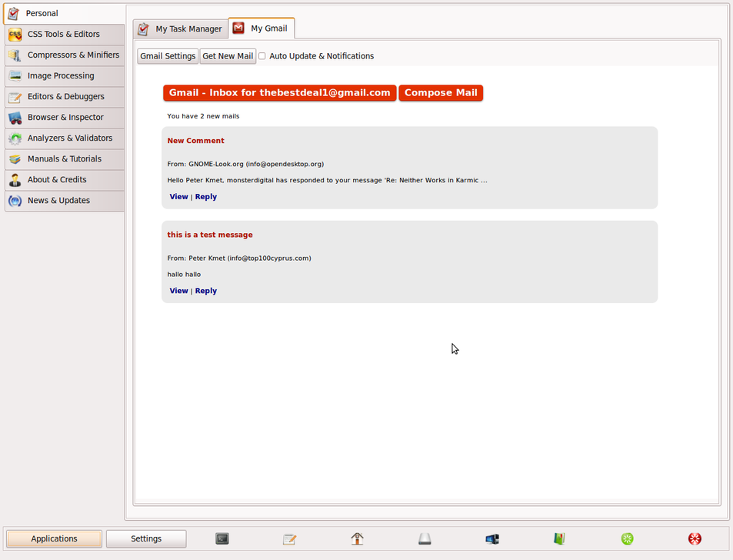This screenshot has height=560, width=733.
Task: Click the Analyzers & Validators gear icon
Action: tap(15, 138)
